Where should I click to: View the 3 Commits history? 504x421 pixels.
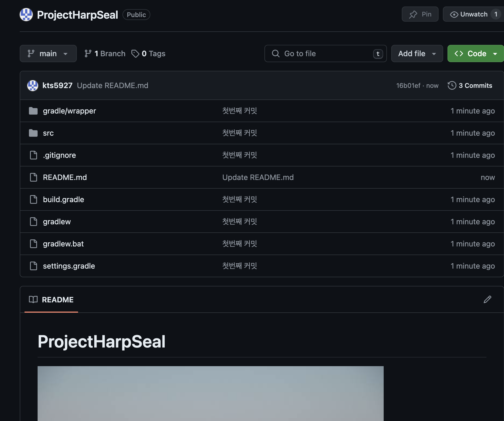click(470, 85)
